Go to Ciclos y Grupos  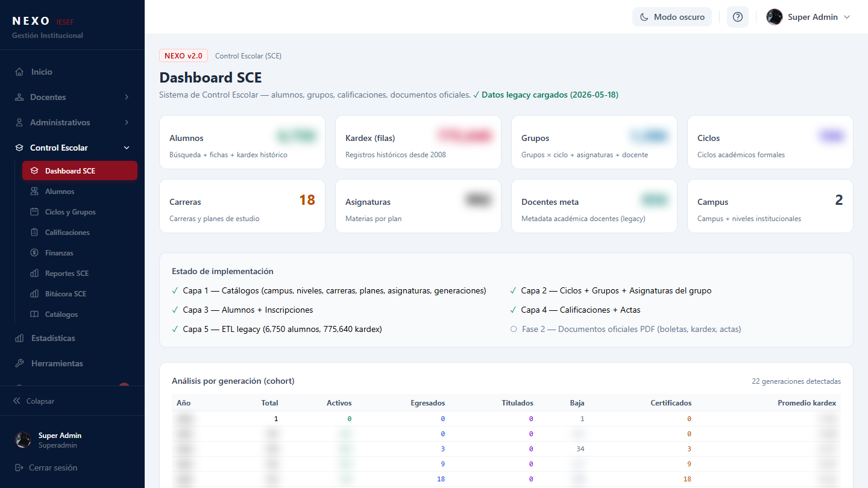coord(80,212)
